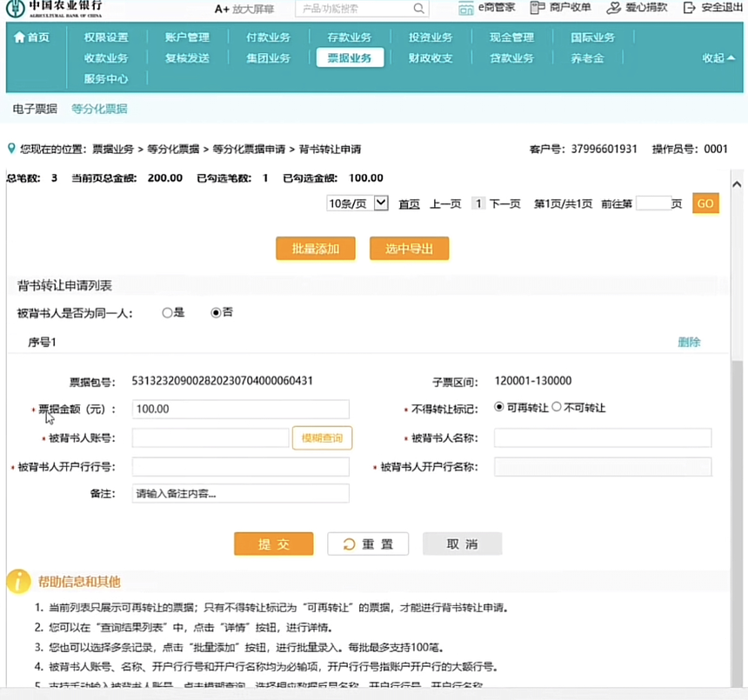Open 权限设置 menu
Screen dimensions: 748x700
[x=106, y=37]
